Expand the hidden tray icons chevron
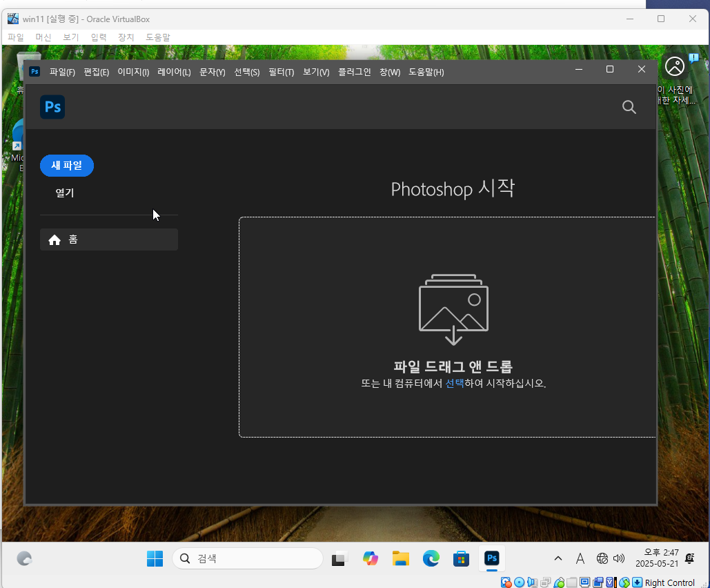The height and width of the screenshot is (588, 710). 558,558
